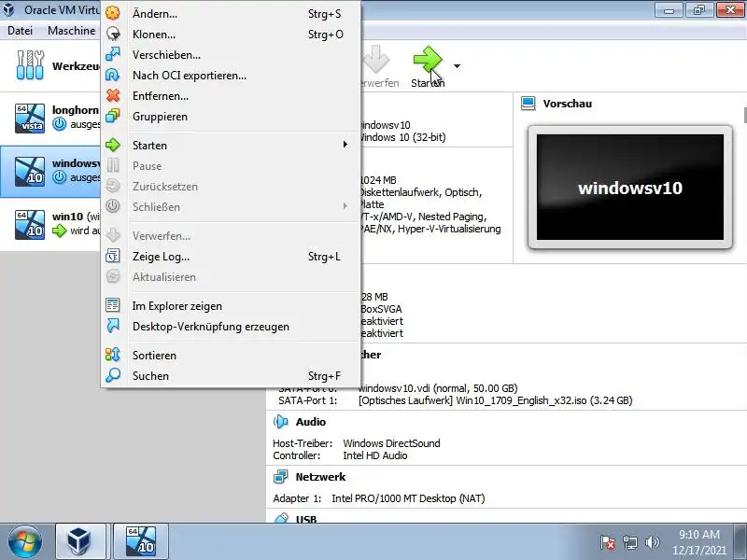Image resolution: width=747 pixels, height=560 pixels.
Task: Choose Entfernen... menu entry
Action: point(231,96)
